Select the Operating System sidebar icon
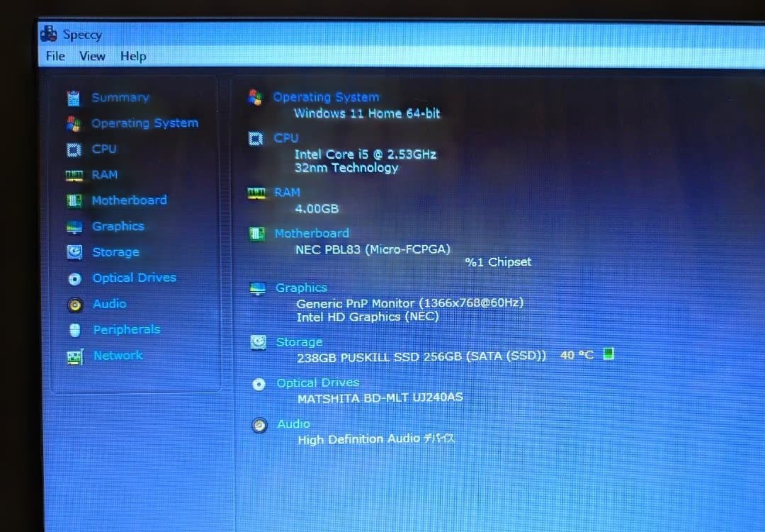This screenshot has width=765, height=532. (x=74, y=124)
